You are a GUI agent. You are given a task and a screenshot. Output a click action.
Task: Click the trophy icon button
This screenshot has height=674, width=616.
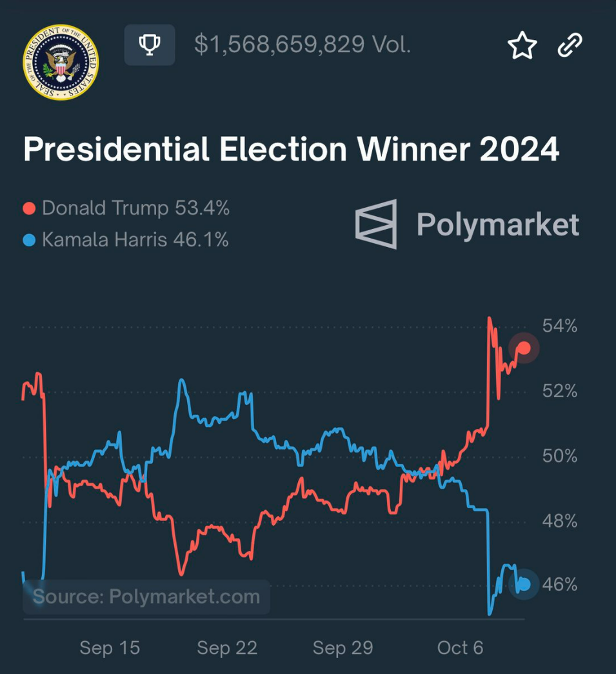pyautogui.click(x=150, y=45)
